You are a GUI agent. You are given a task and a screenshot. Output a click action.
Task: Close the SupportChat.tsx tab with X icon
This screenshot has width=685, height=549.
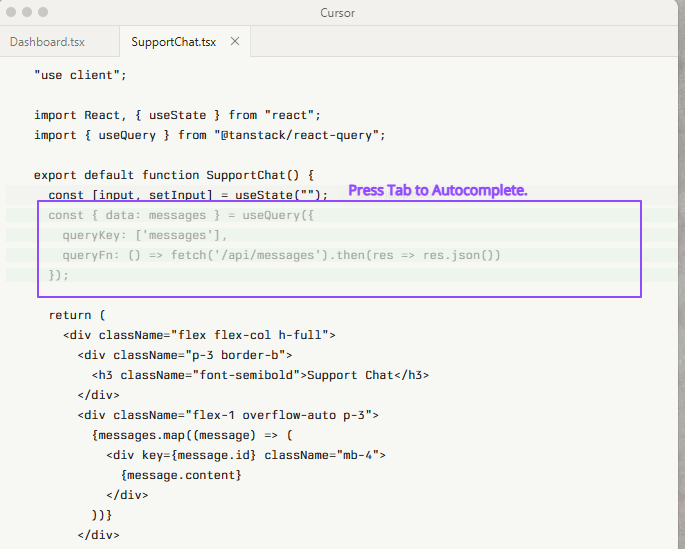(235, 42)
